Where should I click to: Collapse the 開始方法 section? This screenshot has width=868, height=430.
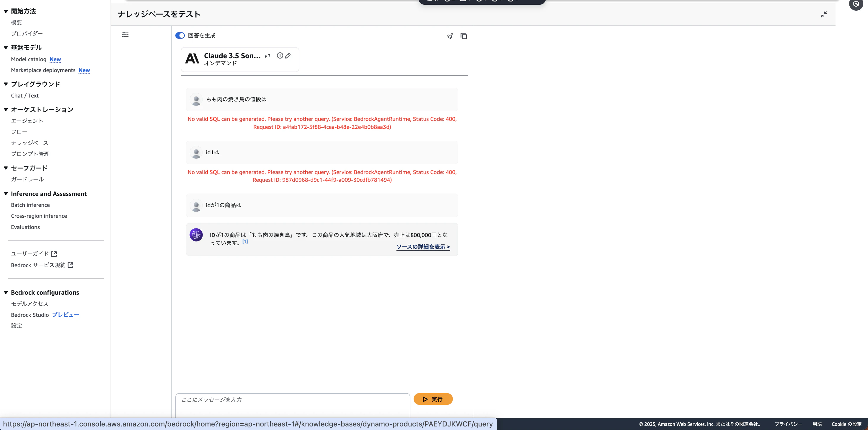(6, 11)
